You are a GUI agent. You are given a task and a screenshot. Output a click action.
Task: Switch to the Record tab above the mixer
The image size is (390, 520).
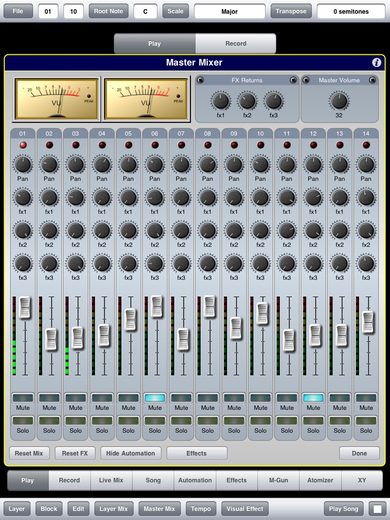[236, 43]
